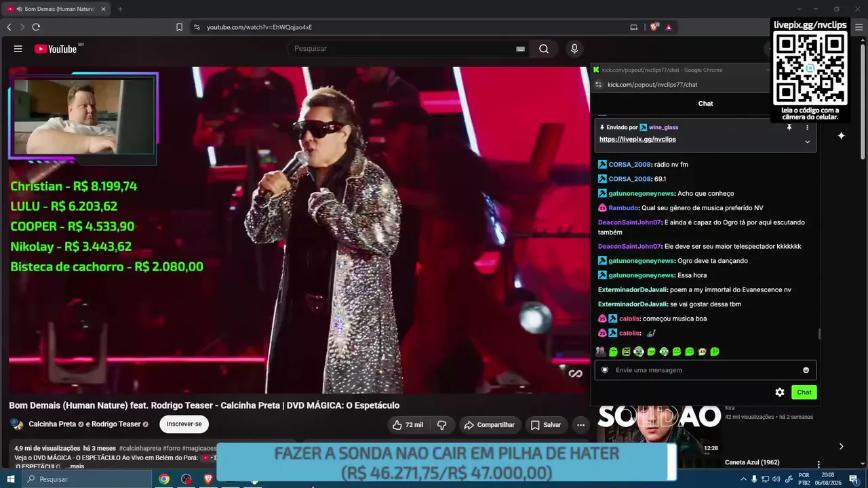
Task: Open Kick chat settings gear
Action: [x=780, y=392]
